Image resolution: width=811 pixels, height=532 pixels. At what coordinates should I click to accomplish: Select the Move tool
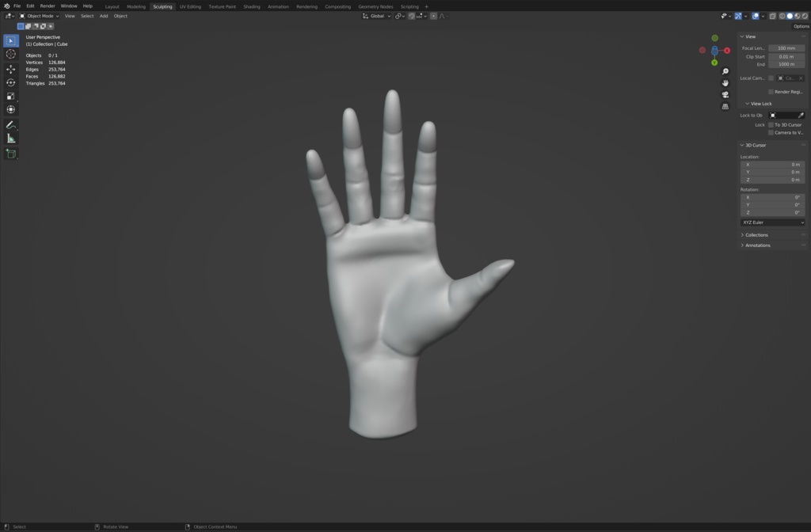(11, 69)
